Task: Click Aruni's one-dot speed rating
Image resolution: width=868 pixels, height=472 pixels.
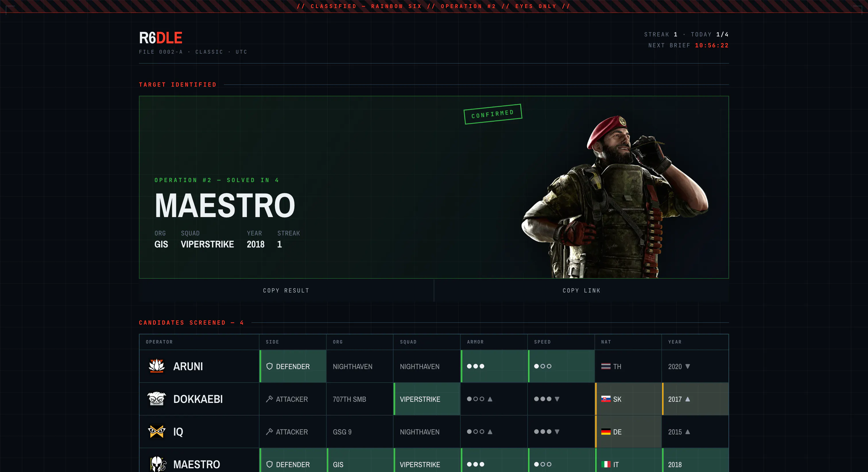Action: coord(542,366)
